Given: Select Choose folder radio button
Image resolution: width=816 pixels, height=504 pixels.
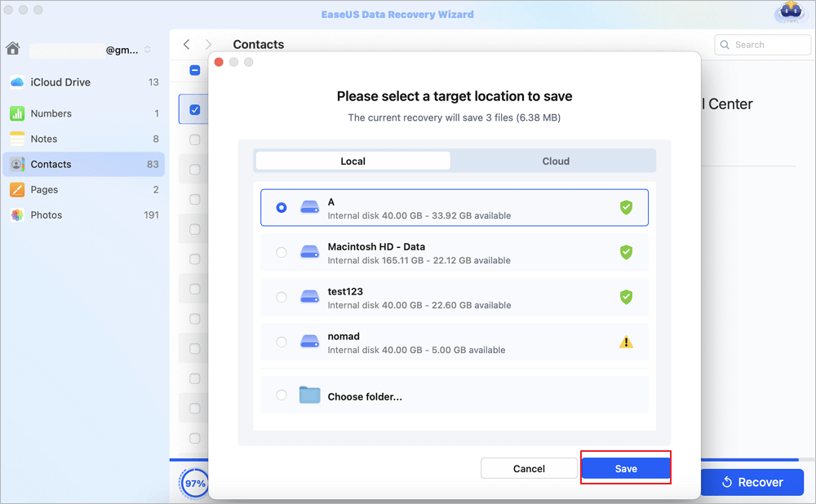Looking at the screenshot, I should [282, 395].
